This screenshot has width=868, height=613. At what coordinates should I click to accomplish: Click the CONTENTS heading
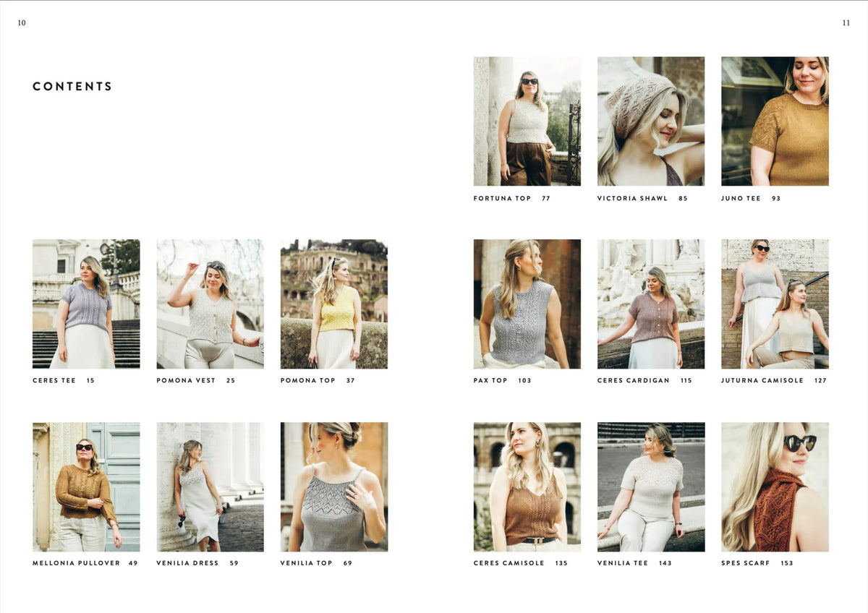coord(72,86)
